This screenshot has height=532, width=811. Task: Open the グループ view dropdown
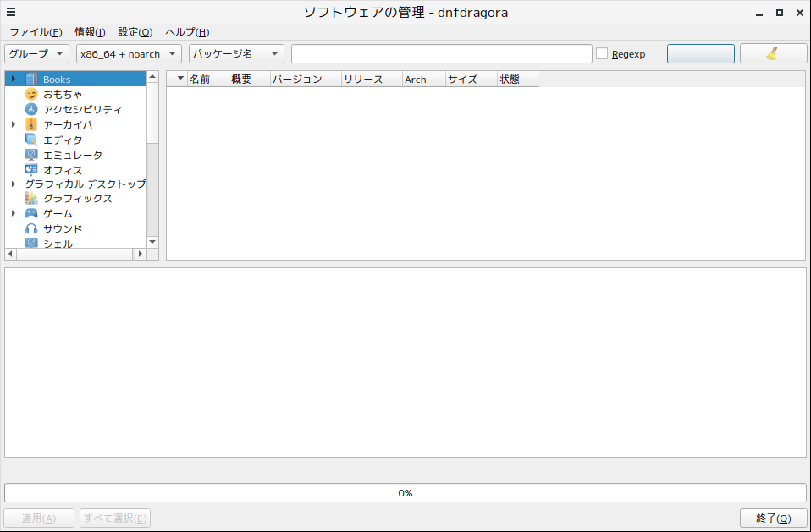coord(36,54)
